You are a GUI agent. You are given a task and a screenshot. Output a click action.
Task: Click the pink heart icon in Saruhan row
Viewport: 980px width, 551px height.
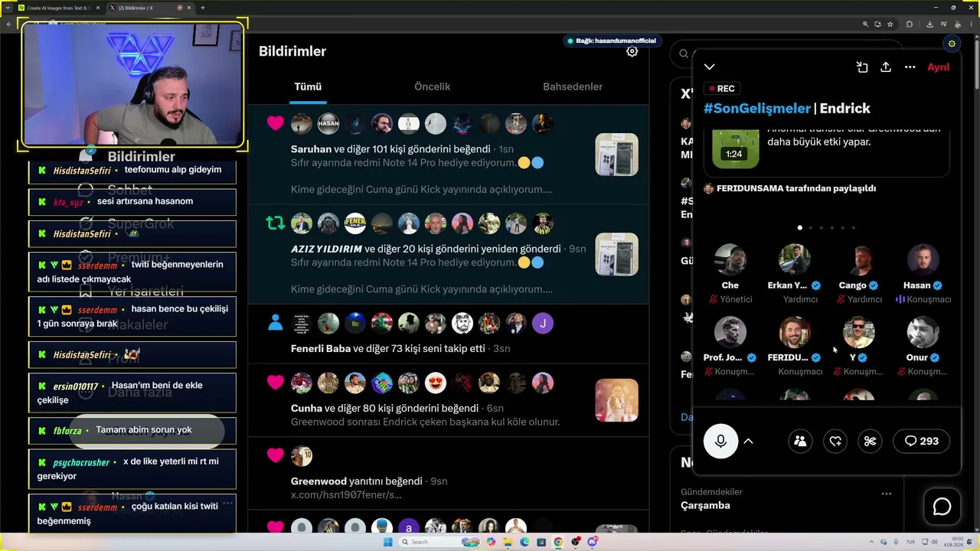pos(275,123)
